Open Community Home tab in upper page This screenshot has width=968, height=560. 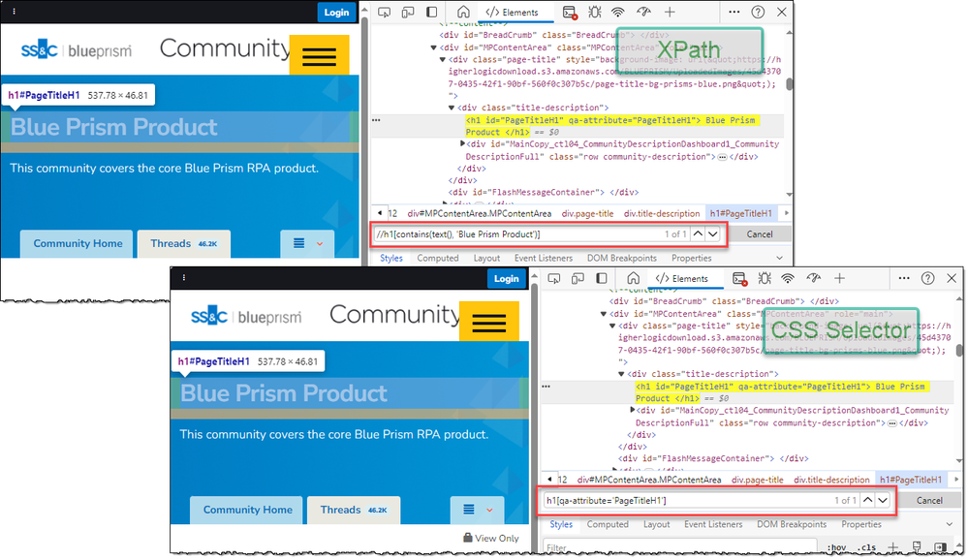[x=78, y=244]
